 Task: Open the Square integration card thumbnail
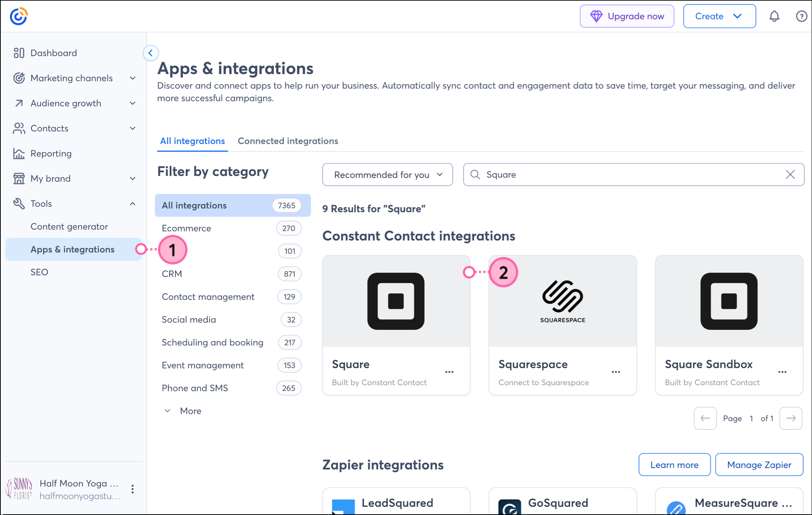click(x=396, y=301)
